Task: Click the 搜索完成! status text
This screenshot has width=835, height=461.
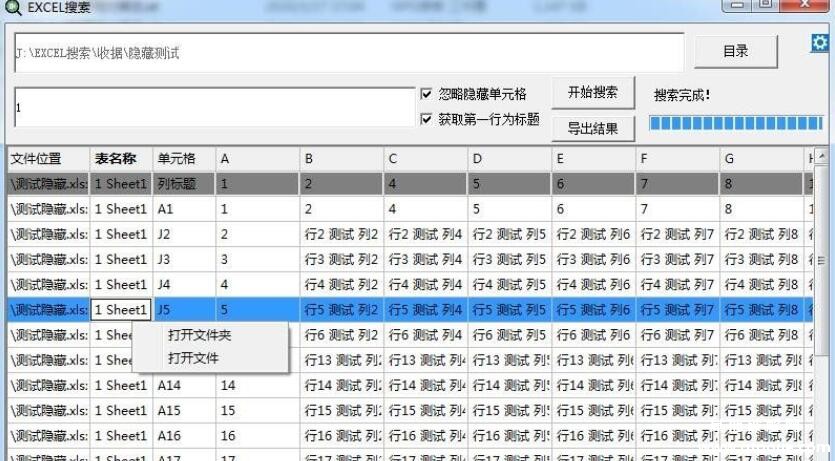Action: point(682,95)
